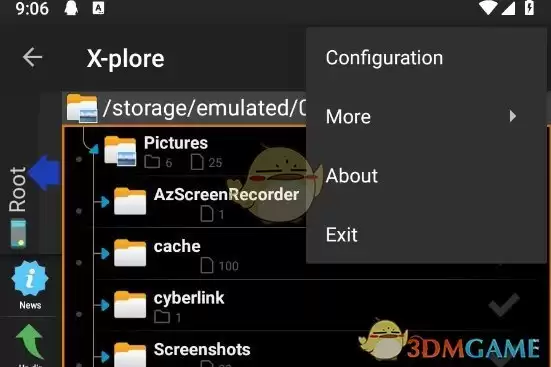551x367 pixels.
Task: Expand the cache folder arrow
Action: 104,253
